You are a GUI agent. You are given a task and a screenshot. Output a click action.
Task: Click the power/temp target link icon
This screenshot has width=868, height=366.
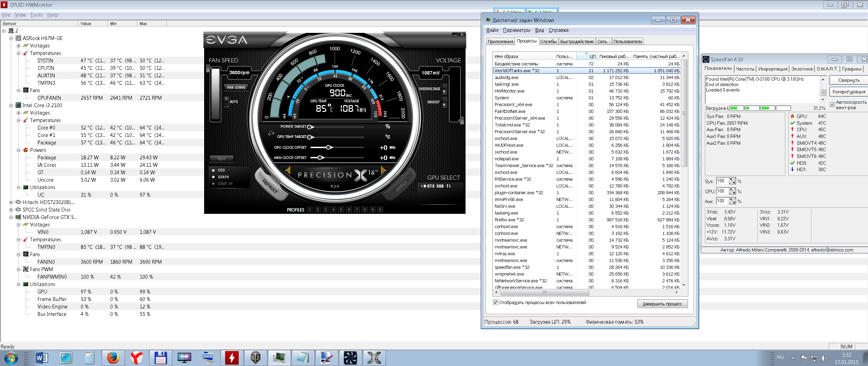[x=271, y=133]
